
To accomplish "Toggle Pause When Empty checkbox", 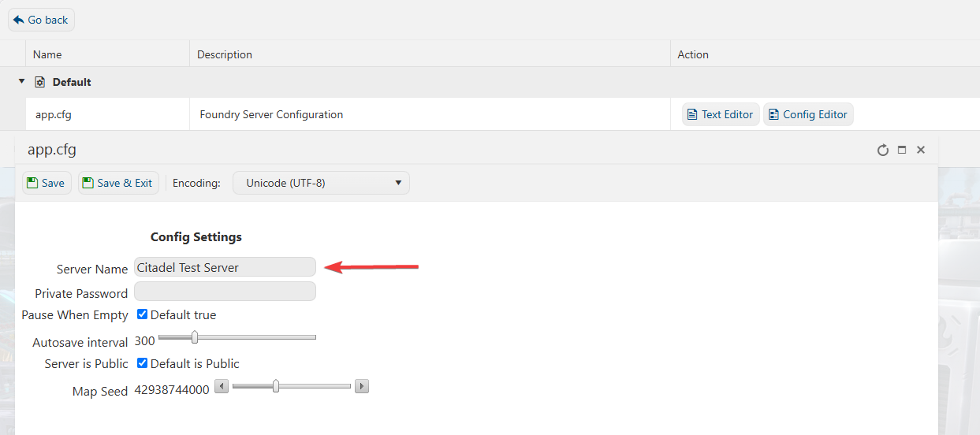I will tap(142, 314).
